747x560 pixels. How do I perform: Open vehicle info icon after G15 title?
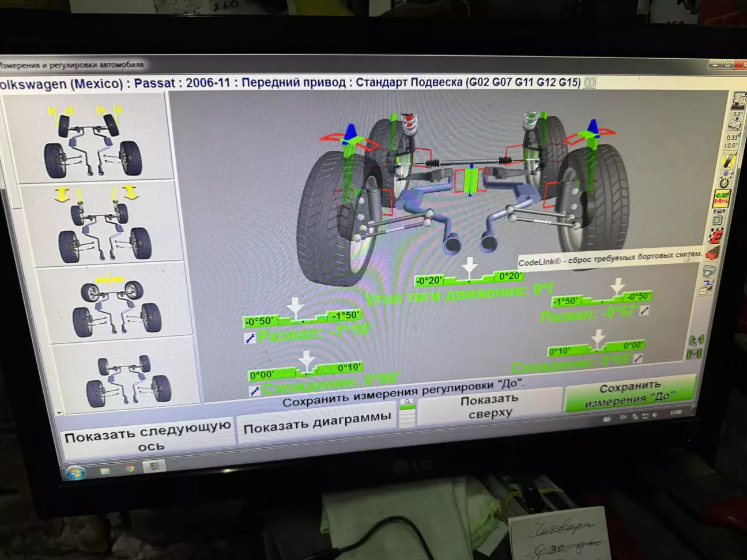pos(589,82)
